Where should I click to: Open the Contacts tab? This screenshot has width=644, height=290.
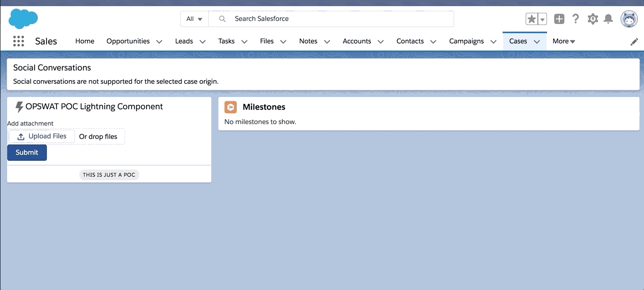(410, 41)
